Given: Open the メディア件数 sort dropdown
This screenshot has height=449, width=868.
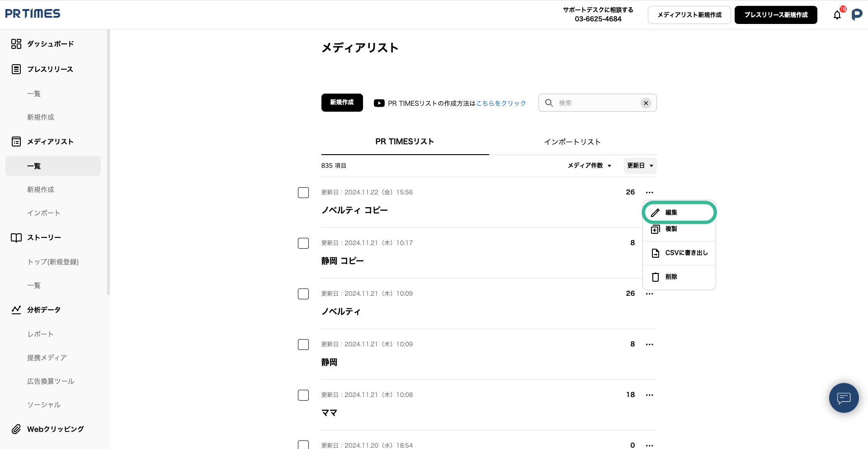Looking at the screenshot, I should [x=590, y=166].
